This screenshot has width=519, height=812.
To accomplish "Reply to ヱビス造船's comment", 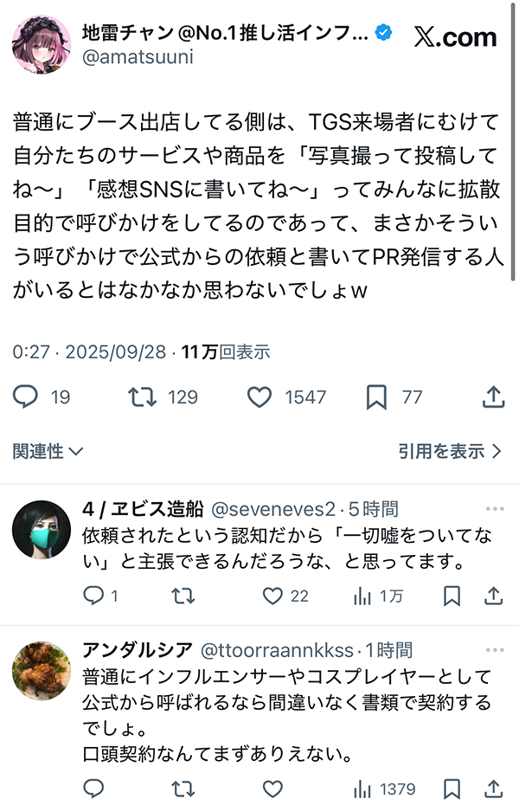I will 93,596.
